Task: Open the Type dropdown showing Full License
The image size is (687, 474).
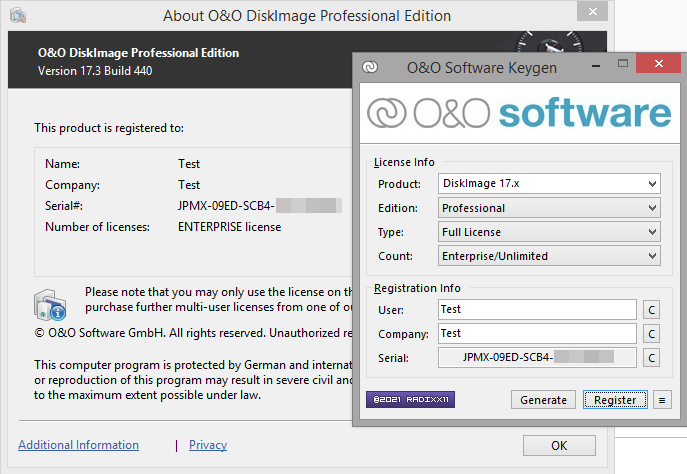Action: click(x=549, y=232)
